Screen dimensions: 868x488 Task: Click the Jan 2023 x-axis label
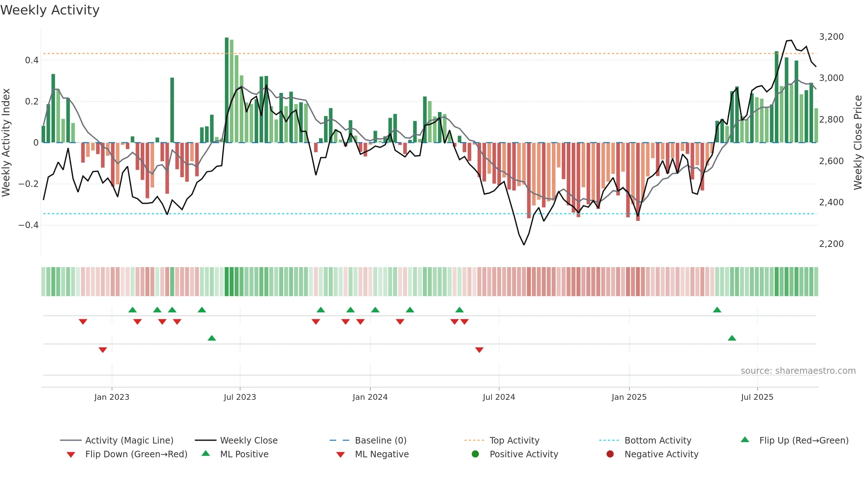pyautogui.click(x=112, y=397)
